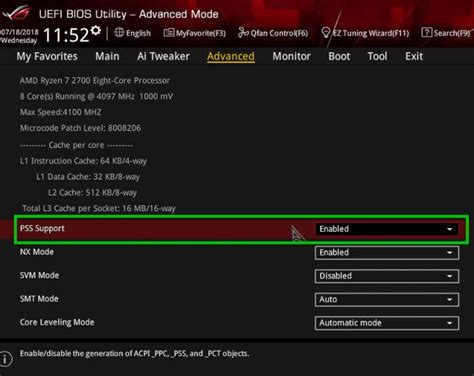
Task: Click the globe language icon
Action: 119,32
